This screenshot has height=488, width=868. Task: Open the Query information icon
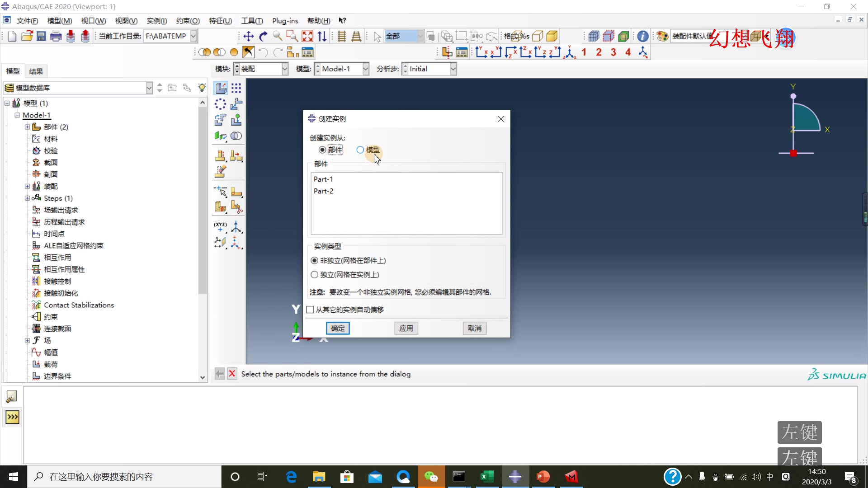click(x=642, y=36)
